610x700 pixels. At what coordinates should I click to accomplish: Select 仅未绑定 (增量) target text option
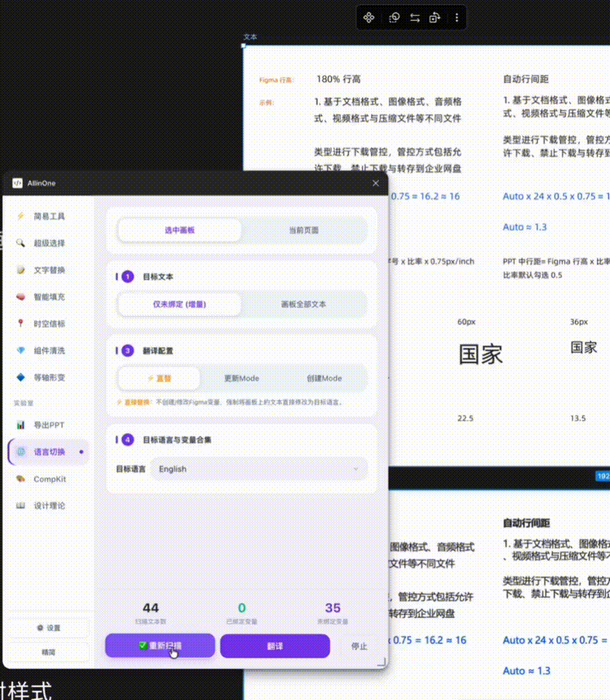tap(180, 304)
